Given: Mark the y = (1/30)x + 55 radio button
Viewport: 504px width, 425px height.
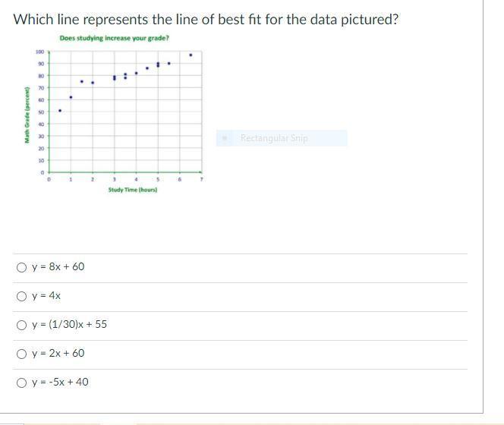Looking at the screenshot, I should coord(21,325).
